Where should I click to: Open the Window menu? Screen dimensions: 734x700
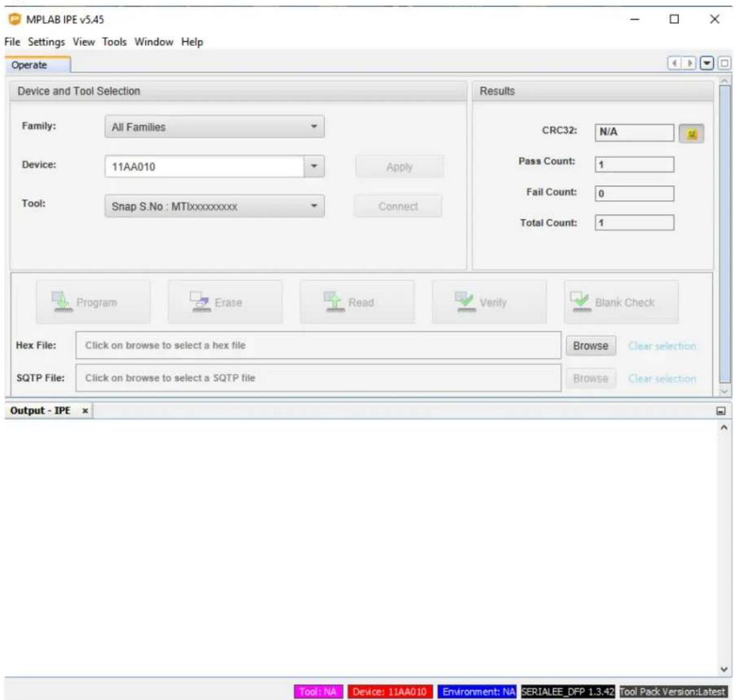coord(154,42)
